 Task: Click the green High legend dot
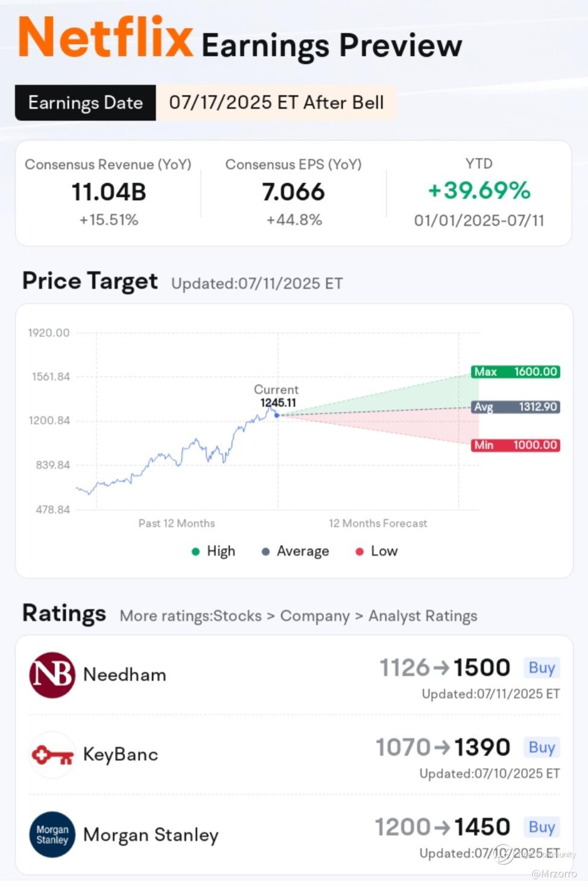(195, 552)
